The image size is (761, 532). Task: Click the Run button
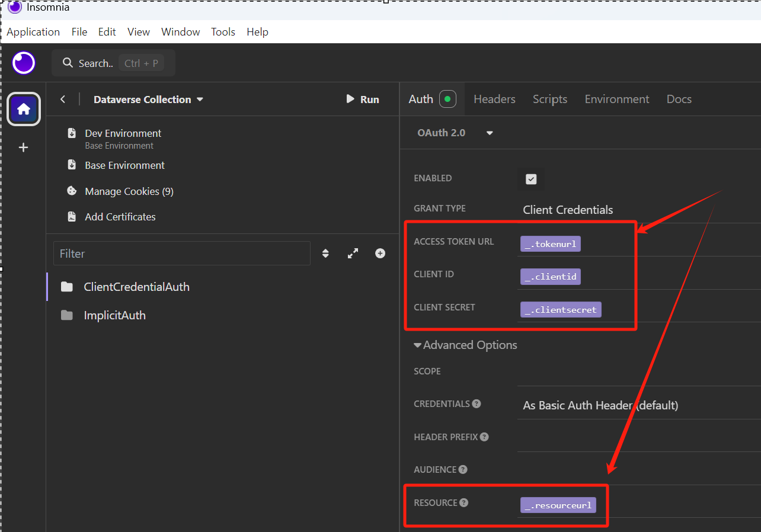363,100
